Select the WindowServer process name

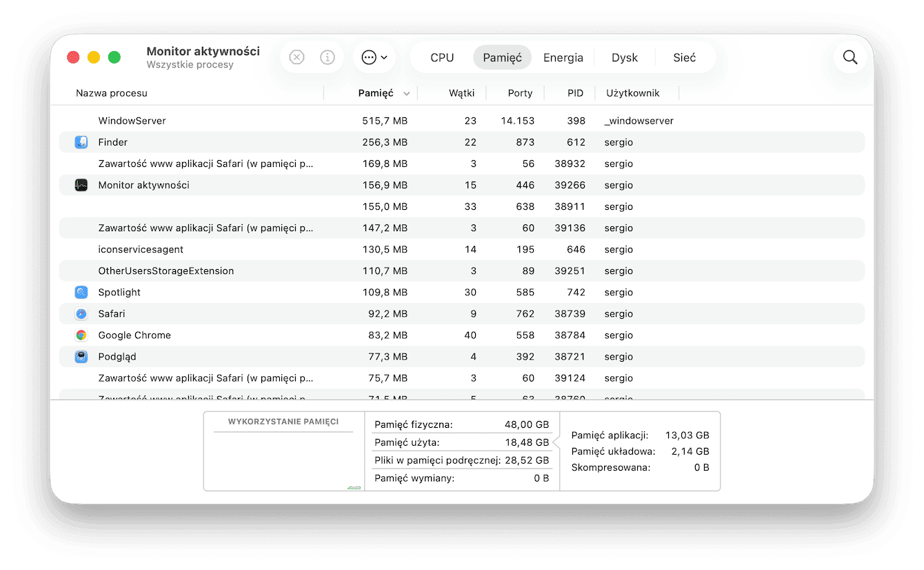[x=132, y=121]
